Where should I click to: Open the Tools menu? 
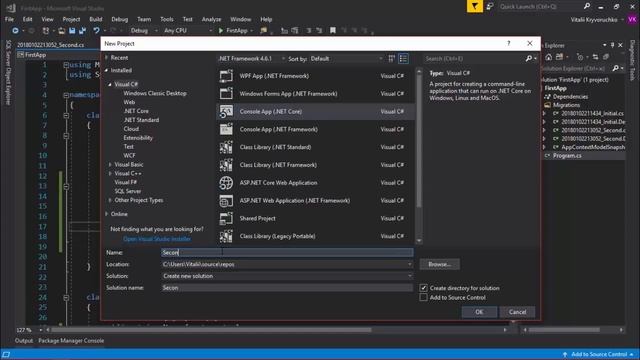pyautogui.click(x=167, y=19)
